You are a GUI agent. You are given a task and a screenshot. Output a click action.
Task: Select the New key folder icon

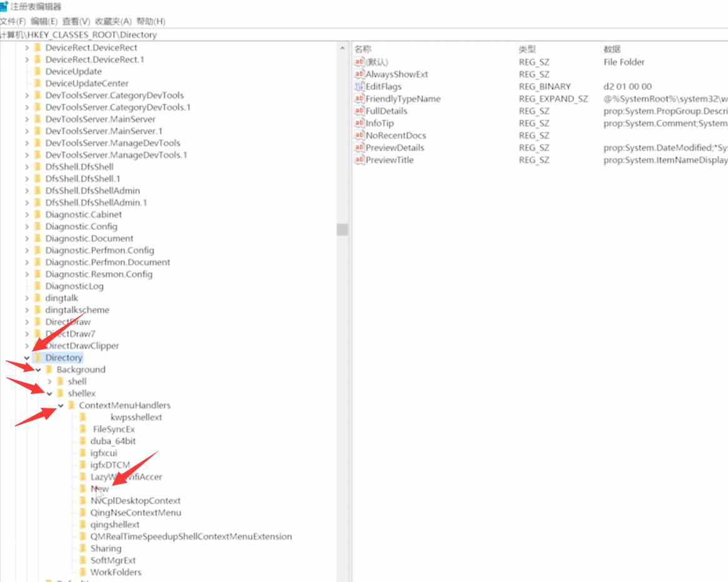coord(83,489)
